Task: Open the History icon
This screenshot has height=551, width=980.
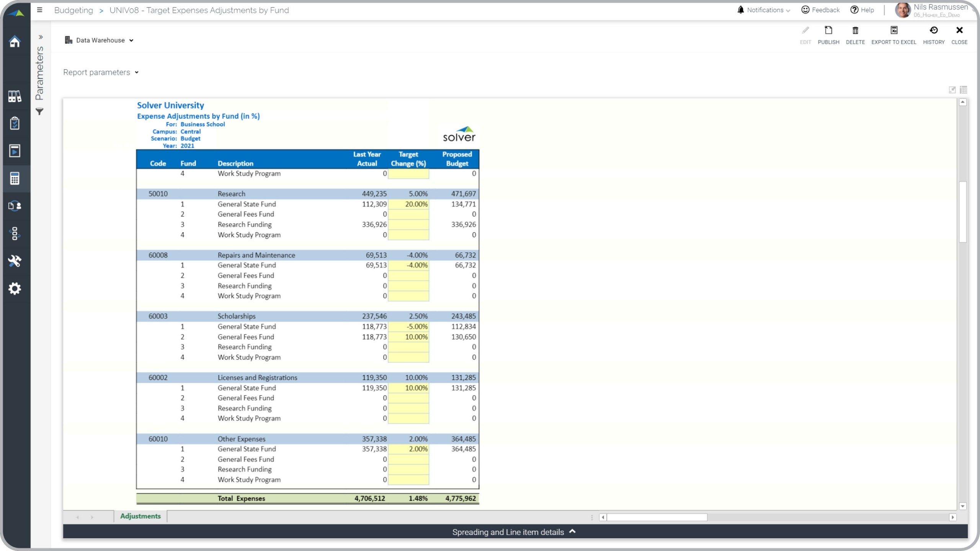Action: coord(933,31)
